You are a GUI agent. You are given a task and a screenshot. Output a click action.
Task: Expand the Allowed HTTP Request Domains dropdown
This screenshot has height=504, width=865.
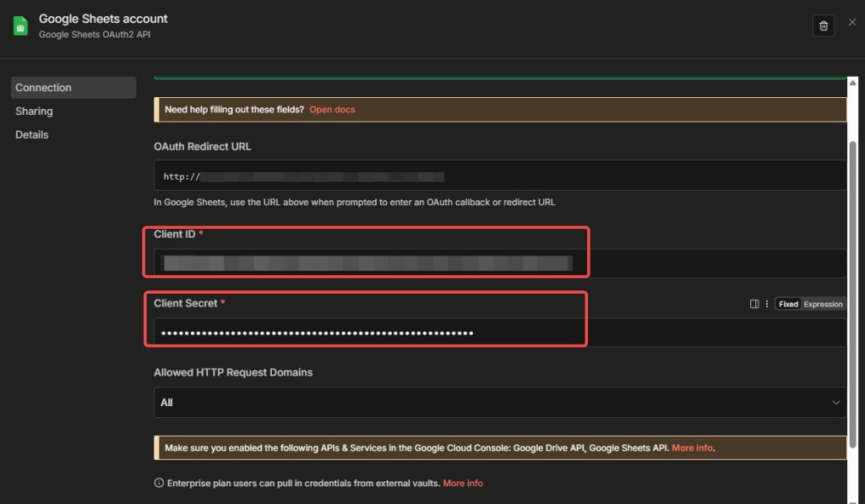[x=498, y=403]
